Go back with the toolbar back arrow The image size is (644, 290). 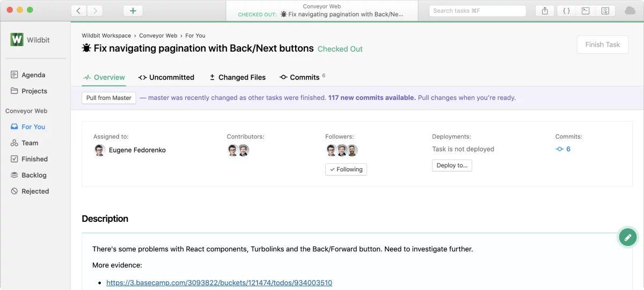[79, 11]
